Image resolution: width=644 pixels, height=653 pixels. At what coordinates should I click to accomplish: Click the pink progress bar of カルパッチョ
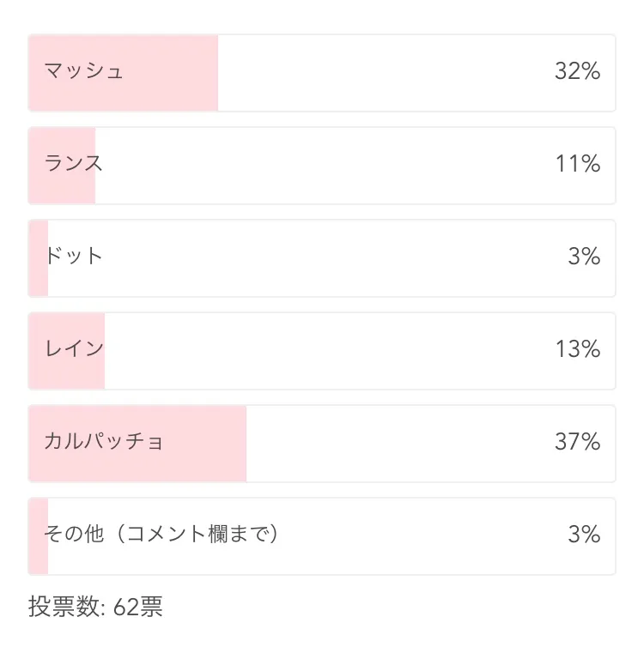(206, 463)
